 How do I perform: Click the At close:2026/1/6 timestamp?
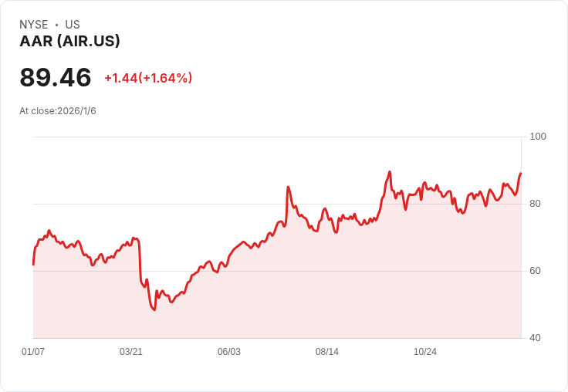(58, 111)
